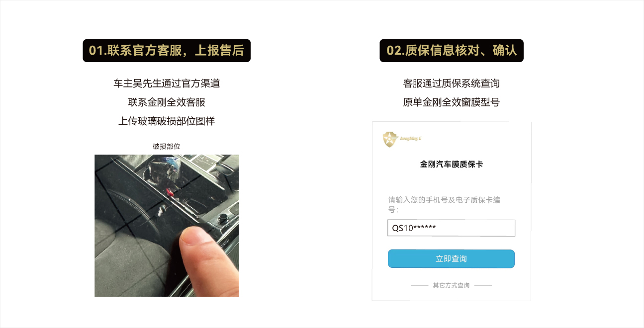This screenshot has width=644, height=328.
Task: Click the 金刚汽车膜质保卡 title
Action: [451, 164]
